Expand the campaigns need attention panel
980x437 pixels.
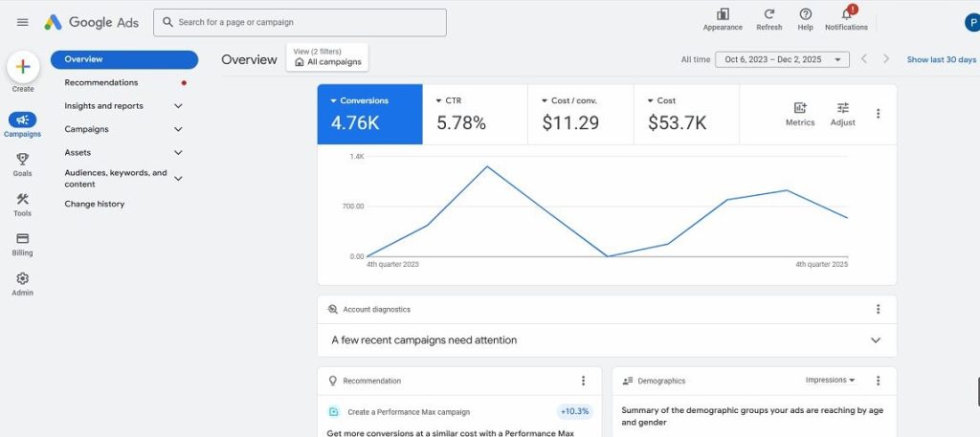tap(875, 340)
